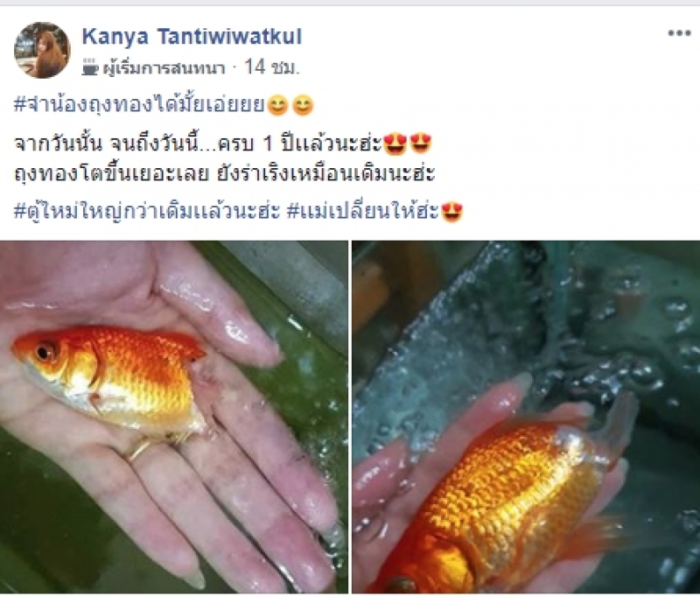This screenshot has height=597, width=700.
Task: Click Kanya Tantiwiwatkul's profile picture
Action: coord(42,50)
